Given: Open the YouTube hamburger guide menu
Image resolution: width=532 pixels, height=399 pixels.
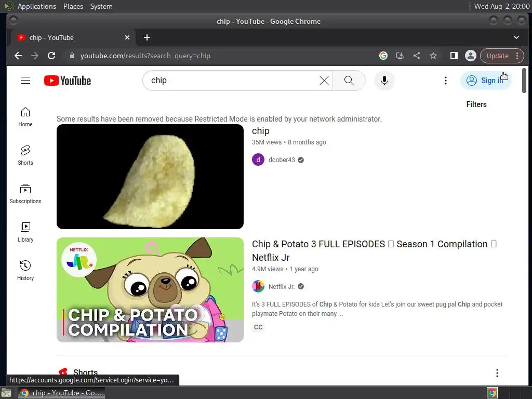Looking at the screenshot, I should pyautogui.click(x=25, y=81).
